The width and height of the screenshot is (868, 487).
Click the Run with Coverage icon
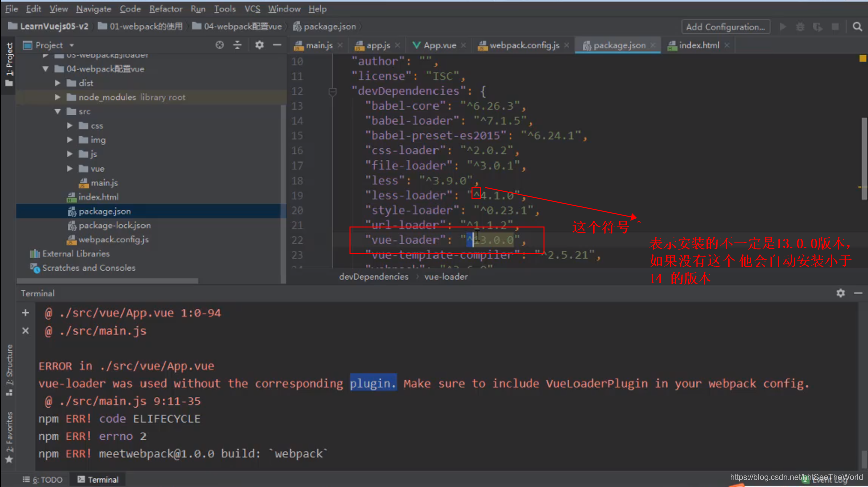tap(818, 27)
